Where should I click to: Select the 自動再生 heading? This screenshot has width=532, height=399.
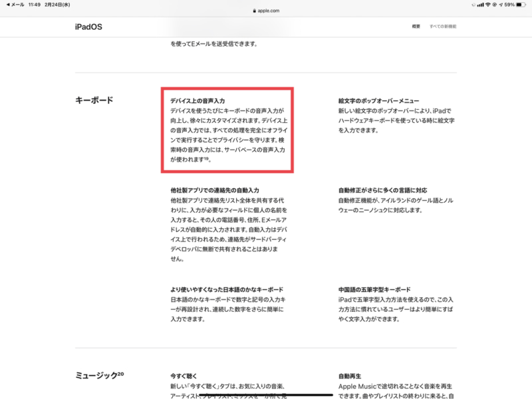[350, 376]
